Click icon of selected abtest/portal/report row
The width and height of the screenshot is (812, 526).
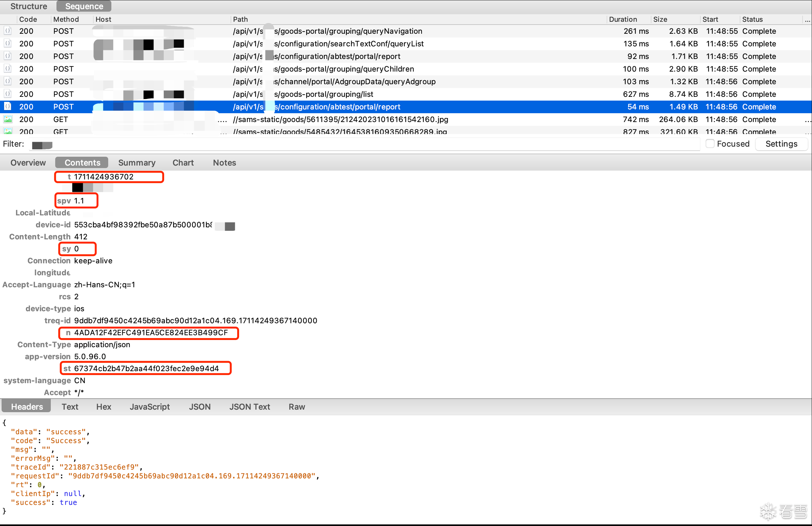pos(8,107)
